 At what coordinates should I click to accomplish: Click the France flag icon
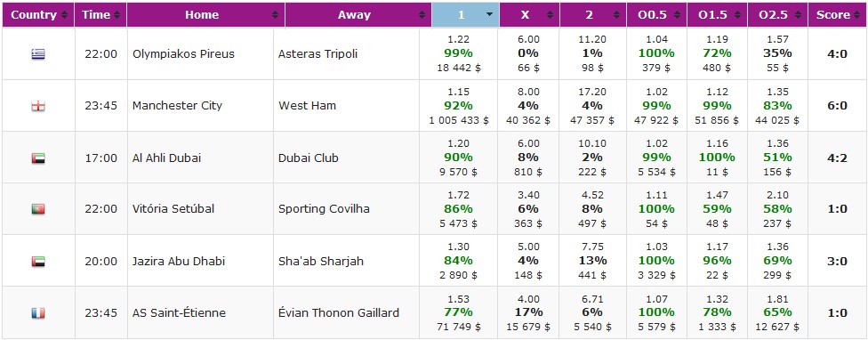pos(37,313)
